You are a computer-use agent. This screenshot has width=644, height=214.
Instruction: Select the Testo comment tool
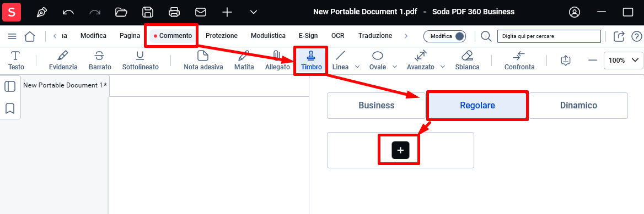coord(16,61)
